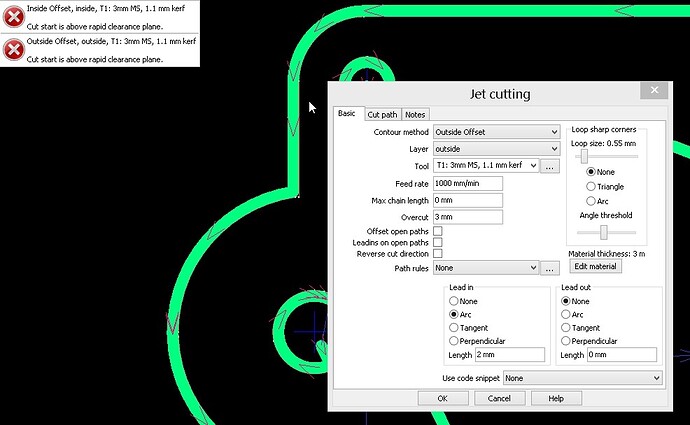Select Perpendicular for Lead in

(x=454, y=341)
